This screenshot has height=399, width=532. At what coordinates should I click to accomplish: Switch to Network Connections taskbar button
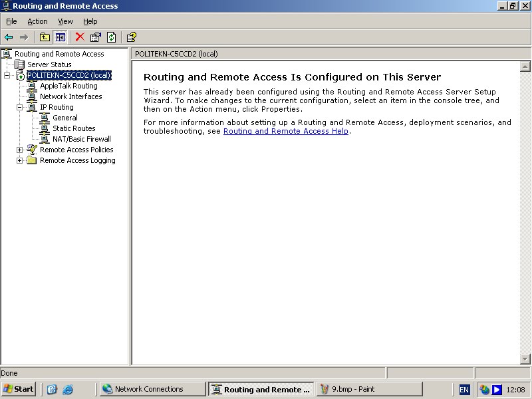[x=153, y=389]
